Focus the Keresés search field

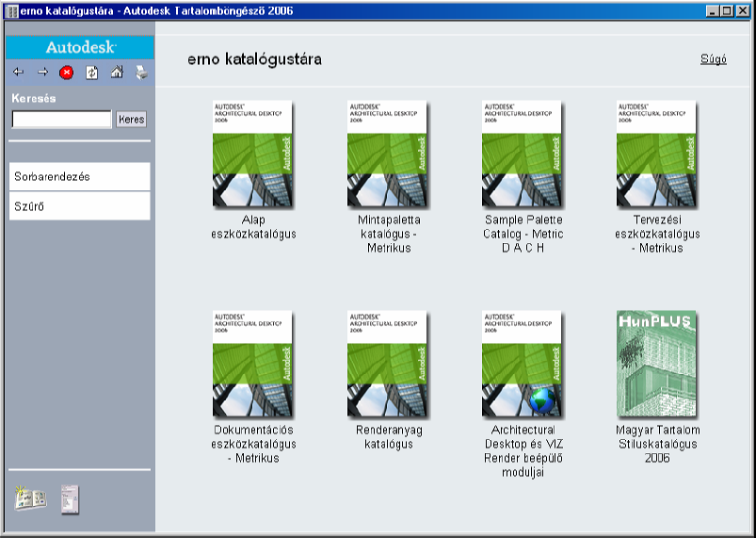coord(62,119)
